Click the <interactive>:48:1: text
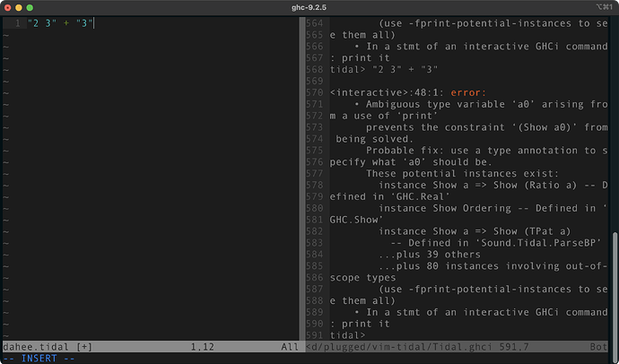The height and width of the screenshot is (364, 619). [x=387, y=92]
